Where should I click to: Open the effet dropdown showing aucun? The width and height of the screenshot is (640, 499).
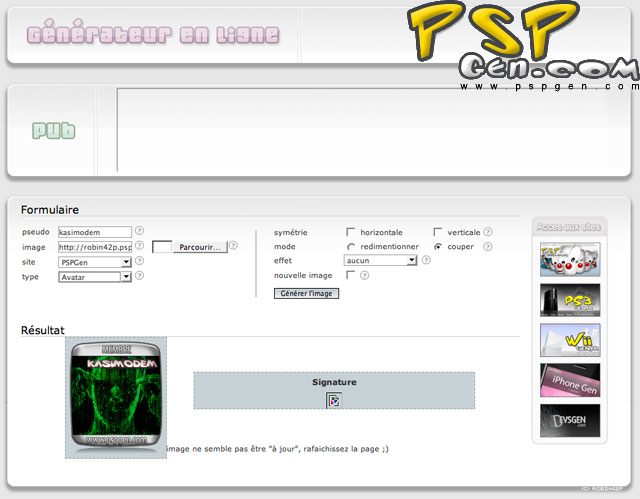click(380, 260)
